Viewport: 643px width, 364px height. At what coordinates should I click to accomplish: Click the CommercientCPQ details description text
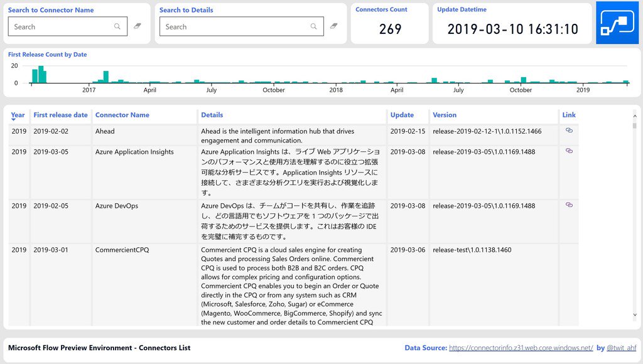(x=291, y=286)
